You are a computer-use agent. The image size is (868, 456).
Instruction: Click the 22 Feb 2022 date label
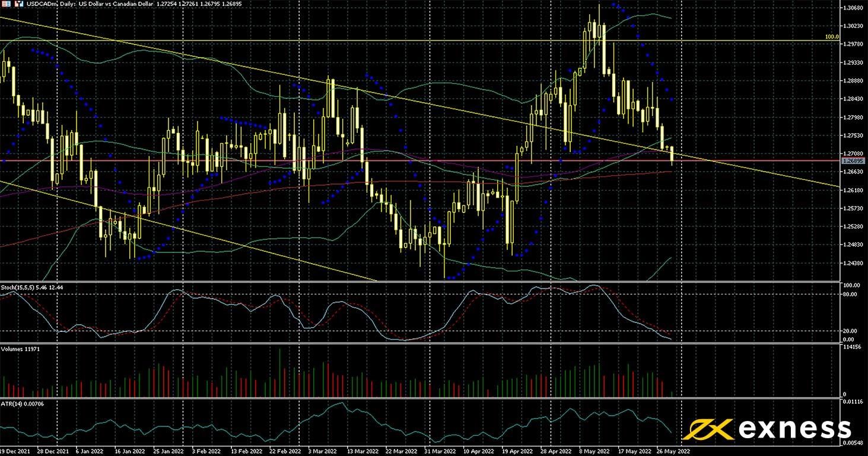click(x=285, y=451)
